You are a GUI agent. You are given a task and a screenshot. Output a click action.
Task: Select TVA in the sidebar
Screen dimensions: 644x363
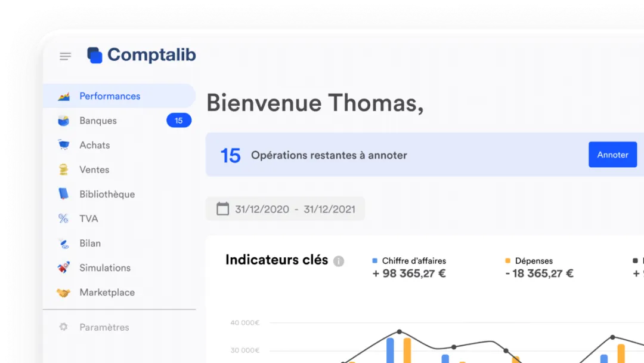click(119, 219)
